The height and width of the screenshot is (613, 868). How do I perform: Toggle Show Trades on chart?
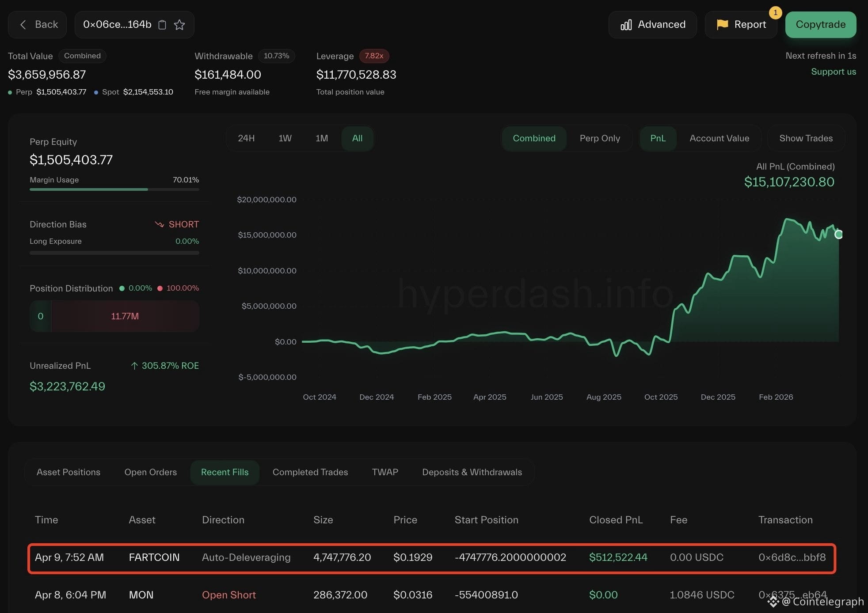(806, 138)
